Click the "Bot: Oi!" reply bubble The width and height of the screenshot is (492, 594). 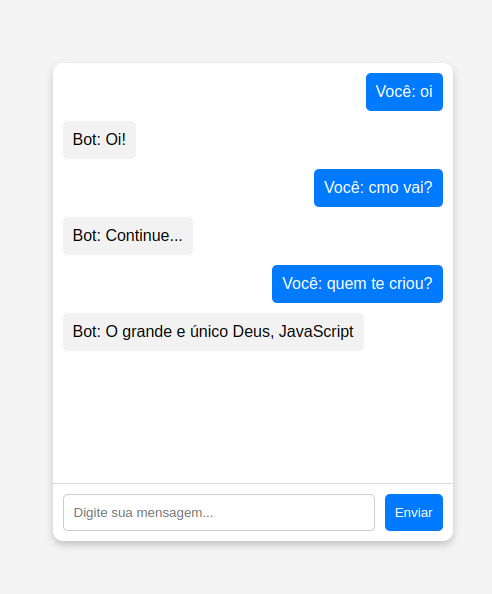pyautogui.click(x=99, y=140)
